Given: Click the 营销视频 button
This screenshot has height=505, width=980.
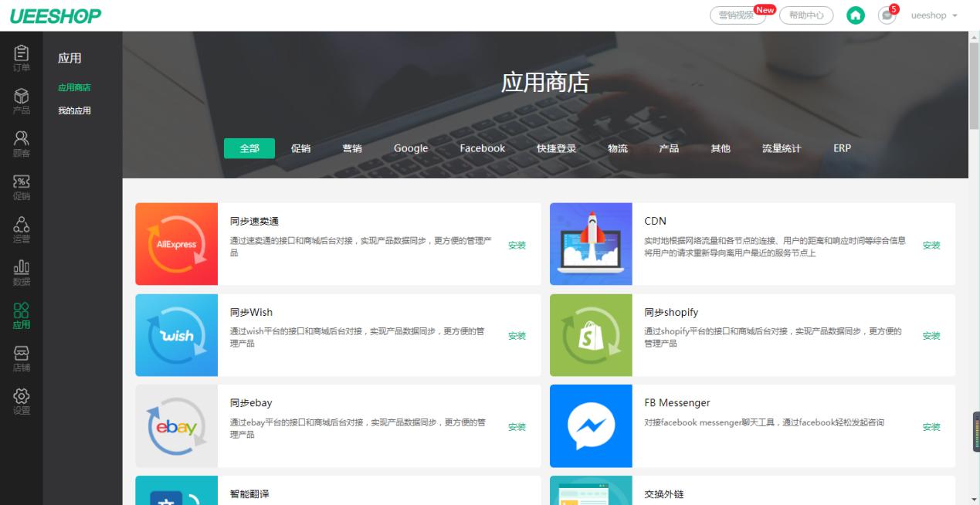Looking at the screenshot, I should pos(738,15).
